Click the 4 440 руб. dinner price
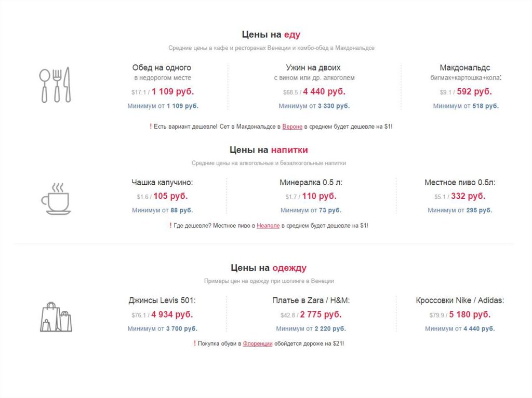 point(324,92)
